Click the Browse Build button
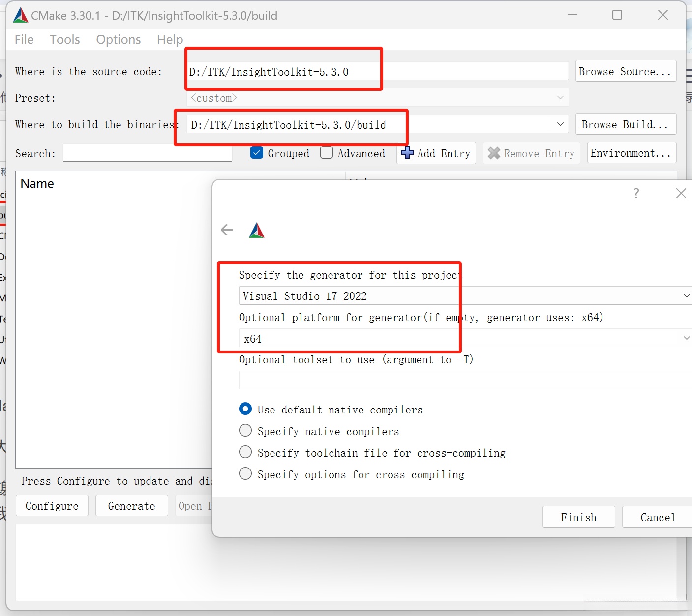This screenshot has width=692, height=616. [626, 124]
